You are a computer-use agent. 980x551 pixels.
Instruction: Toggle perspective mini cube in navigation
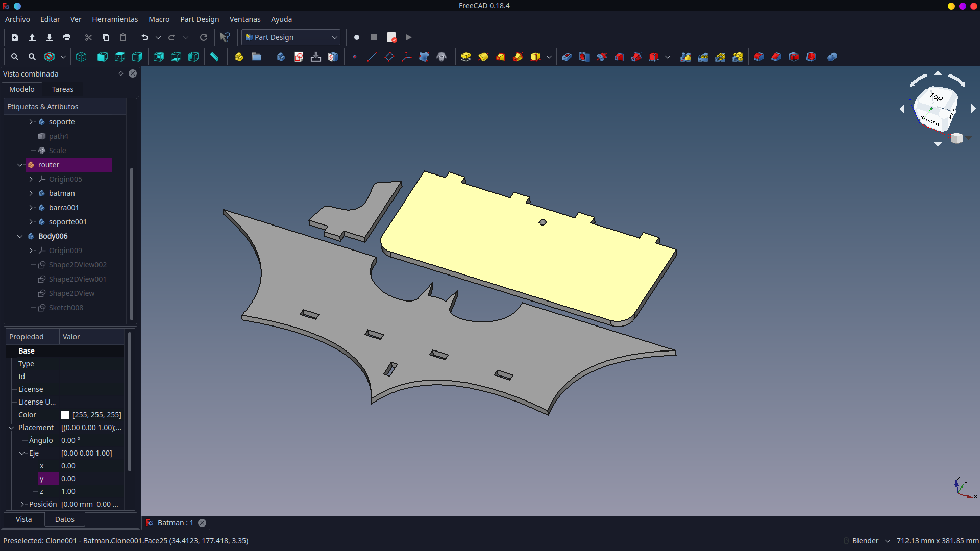tap(957, 138)
